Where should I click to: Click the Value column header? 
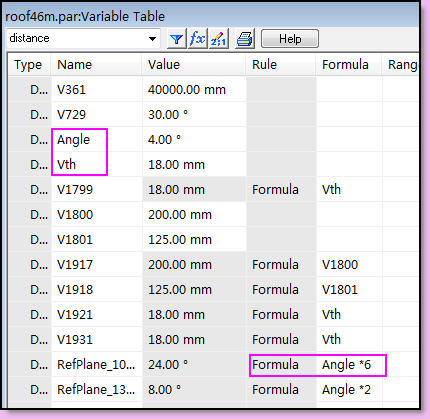(x=194, y=65)
